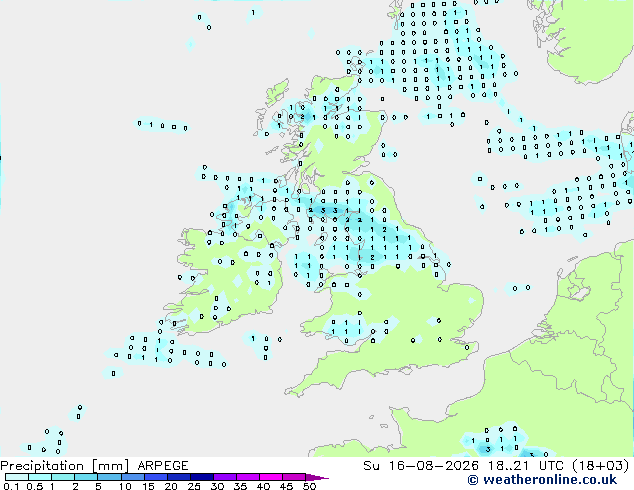Click the '0.1' legend scale value

11,486
